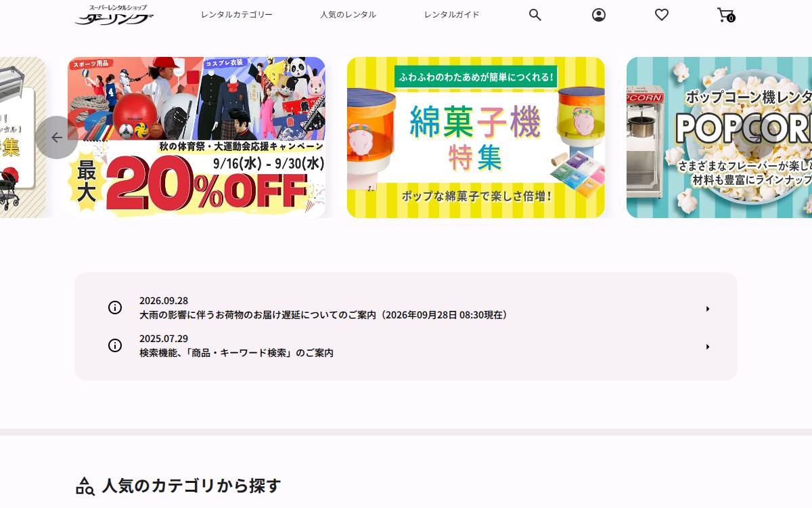812x508 pixels.
Task: Click the category search icon beside 人気のカテゴリから探す
Action: pyautogui.click(x=85, y=486)
